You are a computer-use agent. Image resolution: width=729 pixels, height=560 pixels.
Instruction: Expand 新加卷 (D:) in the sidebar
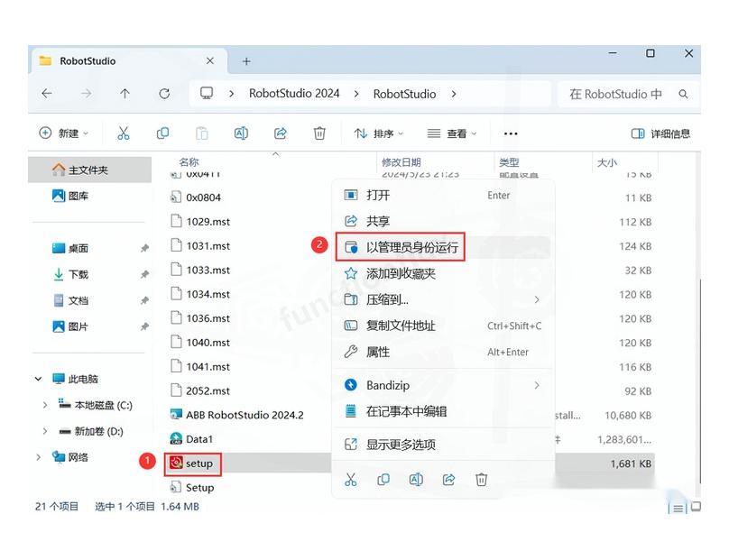[44, 431]
